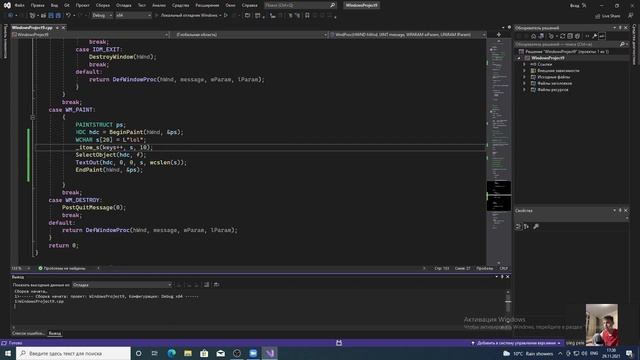640x360 pixels.
Task: Switch to the Список ошибок tab
Action: [28, 333]
